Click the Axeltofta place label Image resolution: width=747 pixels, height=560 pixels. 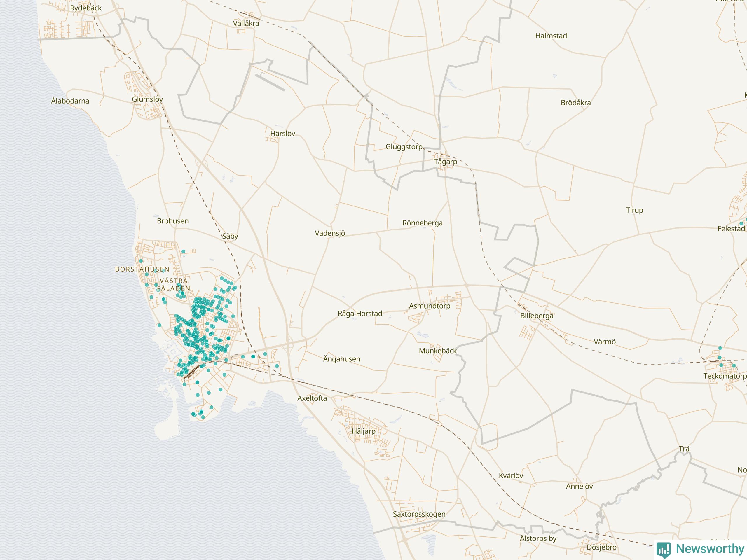pyautogui.click(x=312, y=398)
